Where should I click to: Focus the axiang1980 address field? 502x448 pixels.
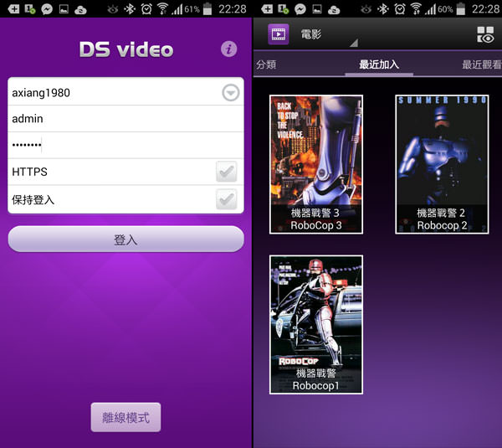(x=125, y=92)
